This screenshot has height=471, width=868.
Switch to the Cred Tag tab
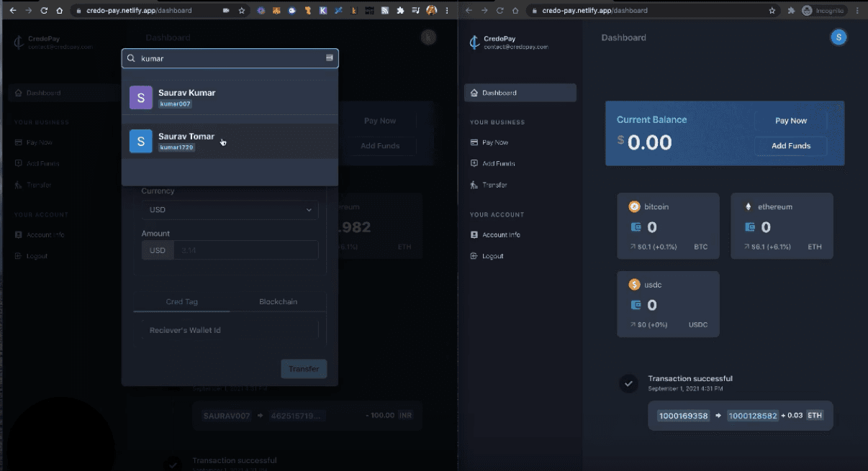pos(182,301)
